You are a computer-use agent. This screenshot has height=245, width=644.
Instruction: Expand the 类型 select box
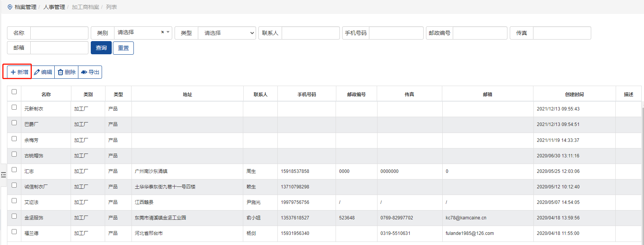(227, 33)
